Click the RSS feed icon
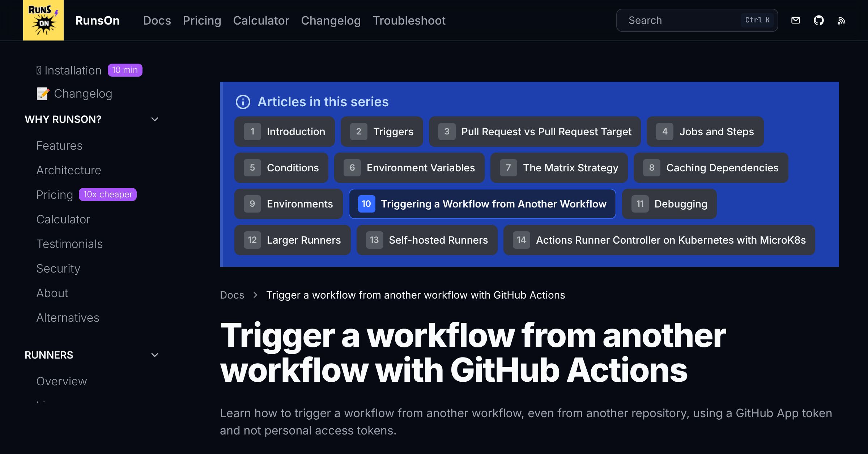Image resolution: width=868 pixels, height=454 pixels. [x=842, y=20]
